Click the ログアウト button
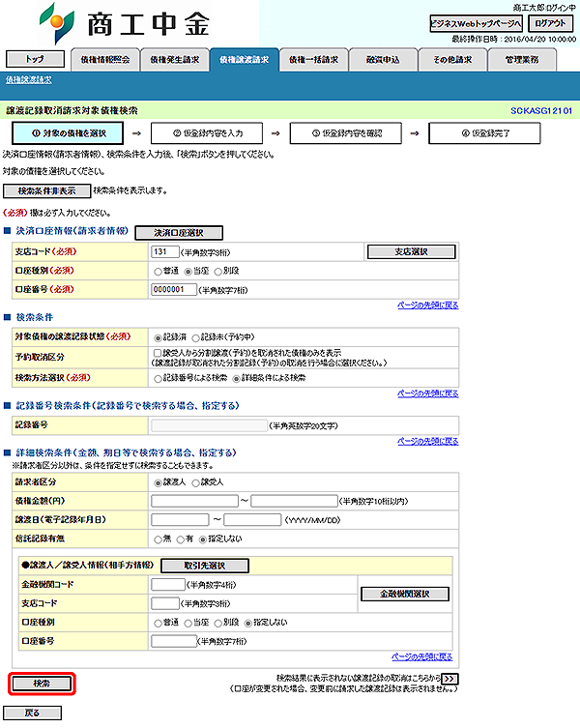Image resolution: width=580 pixels, height=728 pixels. coord(551,23)
